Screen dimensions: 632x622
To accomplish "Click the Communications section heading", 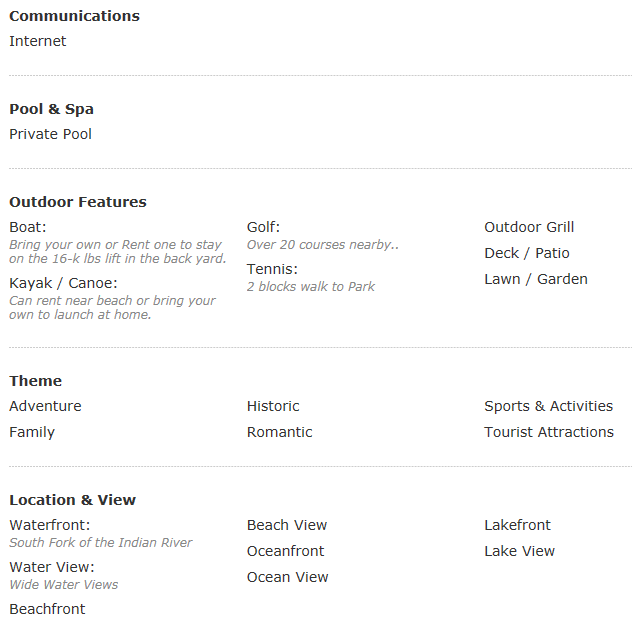I will point(75,16).
